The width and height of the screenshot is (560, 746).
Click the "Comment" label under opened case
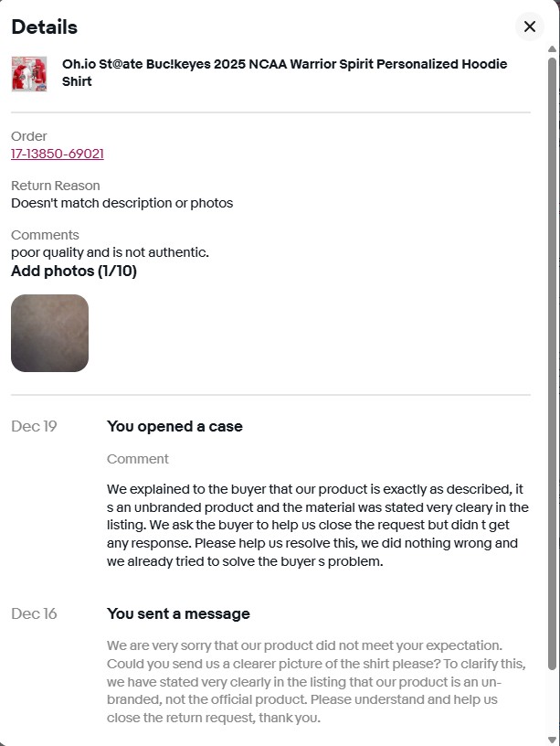[x=138, y=459]
